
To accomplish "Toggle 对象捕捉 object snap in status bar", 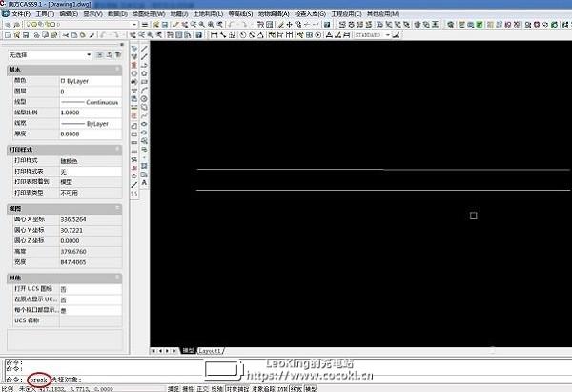I will (x=237, y=389).
